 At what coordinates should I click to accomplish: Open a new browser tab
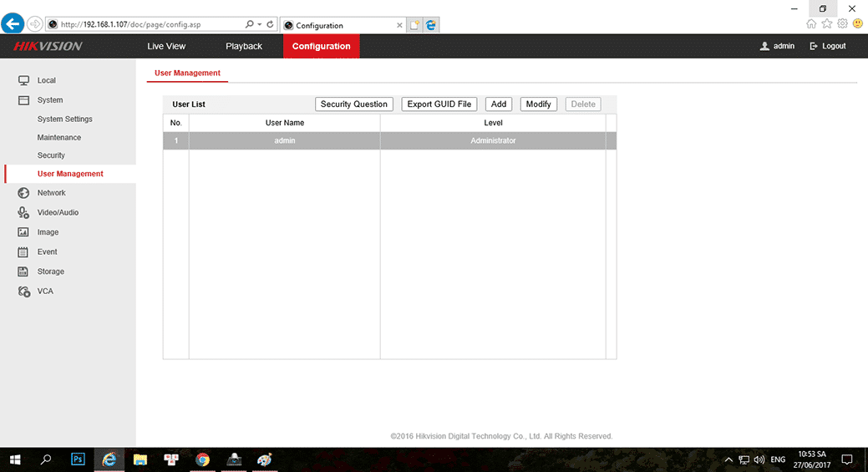[414, 25]
